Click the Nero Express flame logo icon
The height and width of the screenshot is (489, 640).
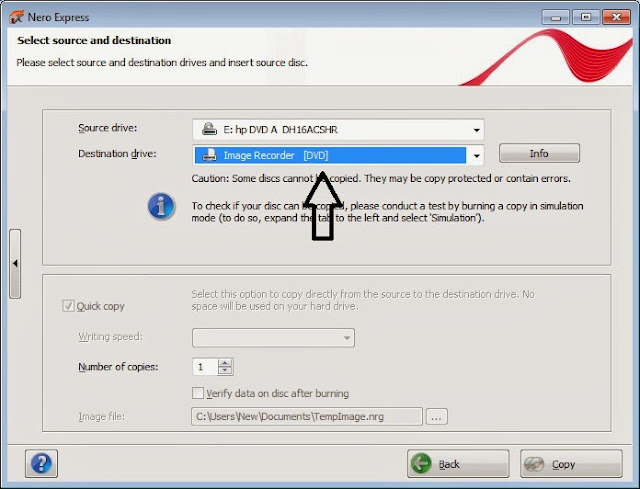tap(17, 17)
